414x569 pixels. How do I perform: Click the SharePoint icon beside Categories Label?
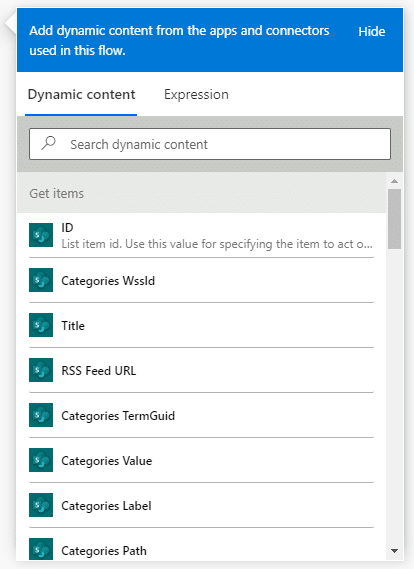pyautogui.click(x=41, y=505)
